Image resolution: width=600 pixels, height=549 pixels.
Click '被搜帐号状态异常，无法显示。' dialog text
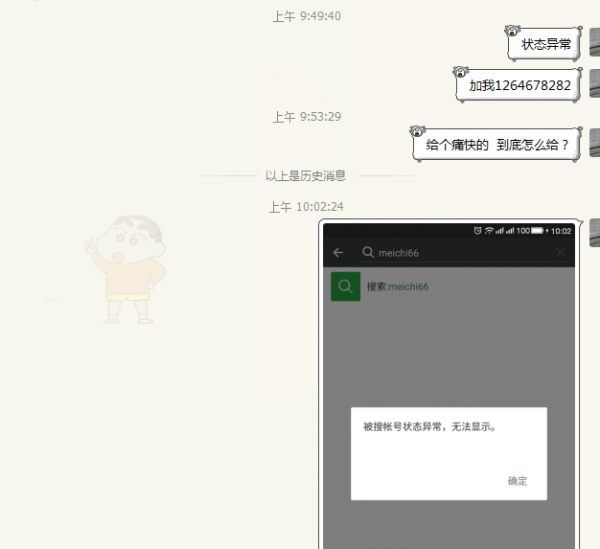430,426
